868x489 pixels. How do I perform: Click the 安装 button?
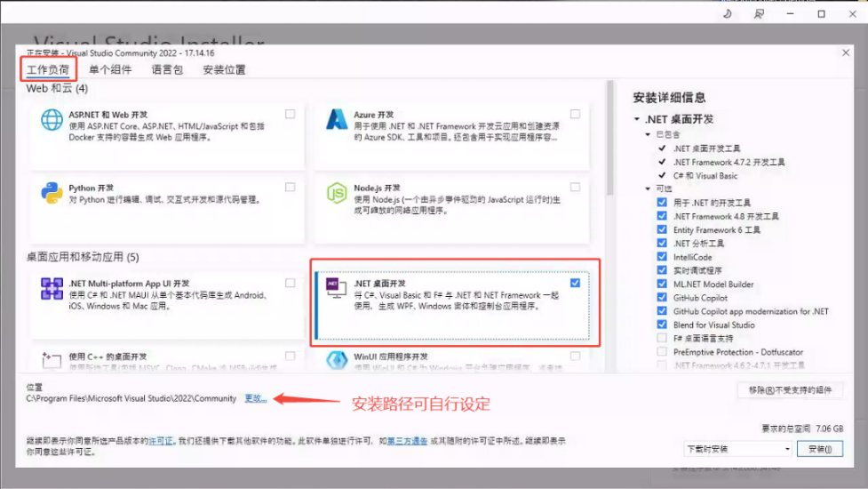(x=820, y=449)
